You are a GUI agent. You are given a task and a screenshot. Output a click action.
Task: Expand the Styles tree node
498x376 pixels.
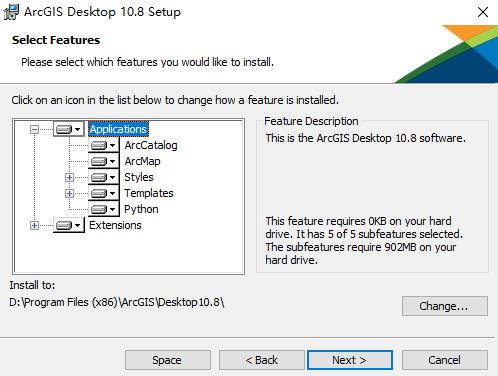(x=69, y=177)
